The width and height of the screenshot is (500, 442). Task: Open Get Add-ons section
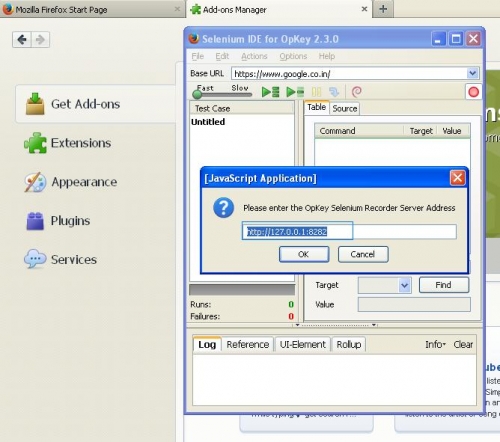click(96, 104)
